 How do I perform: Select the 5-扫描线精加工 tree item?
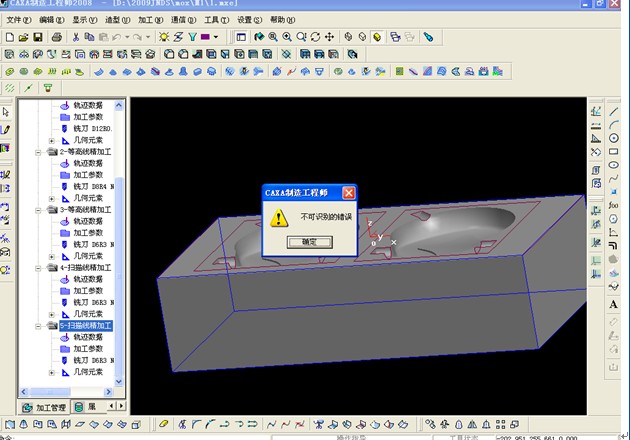click(86, 325)
